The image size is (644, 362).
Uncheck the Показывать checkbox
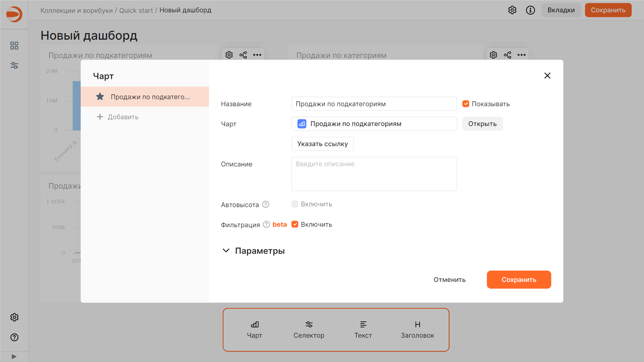tap(466, 104)
